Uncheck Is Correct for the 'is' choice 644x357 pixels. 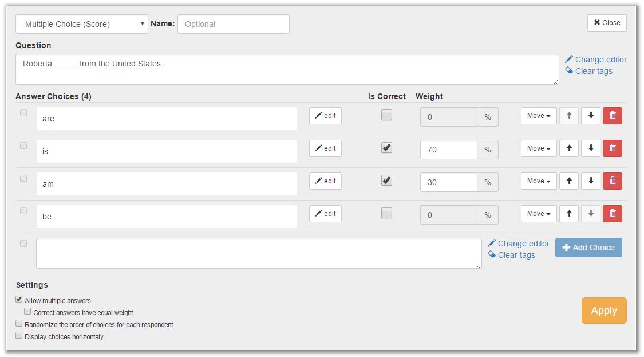tap(386, 148)
